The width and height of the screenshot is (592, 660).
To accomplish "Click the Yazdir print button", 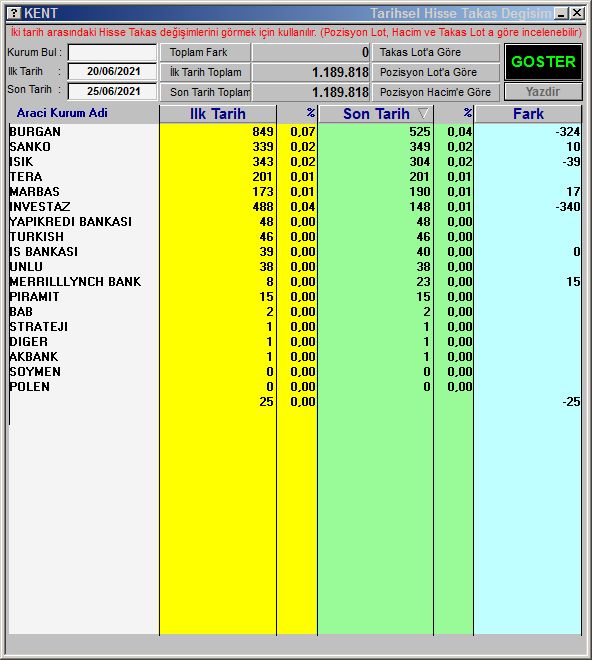I will (x=543, y=92).
